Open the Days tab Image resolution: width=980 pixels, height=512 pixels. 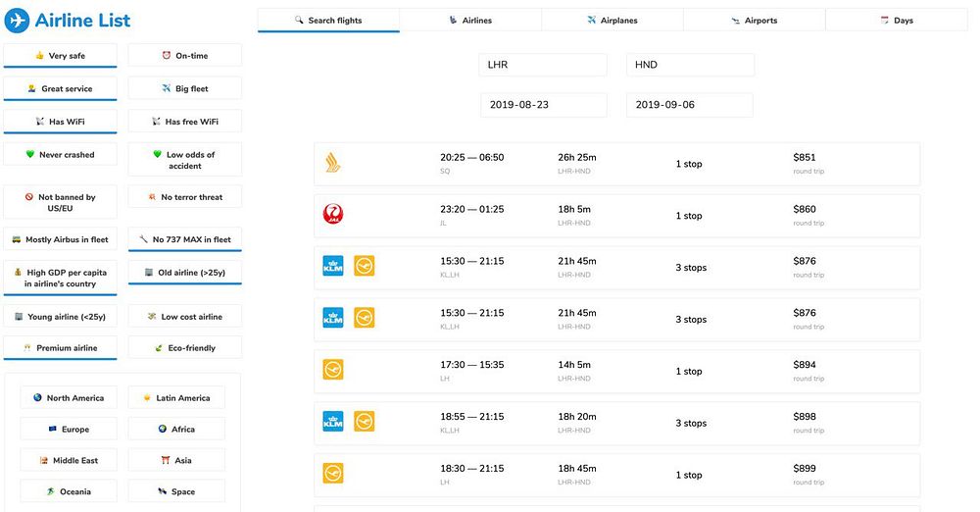point(897,20)
